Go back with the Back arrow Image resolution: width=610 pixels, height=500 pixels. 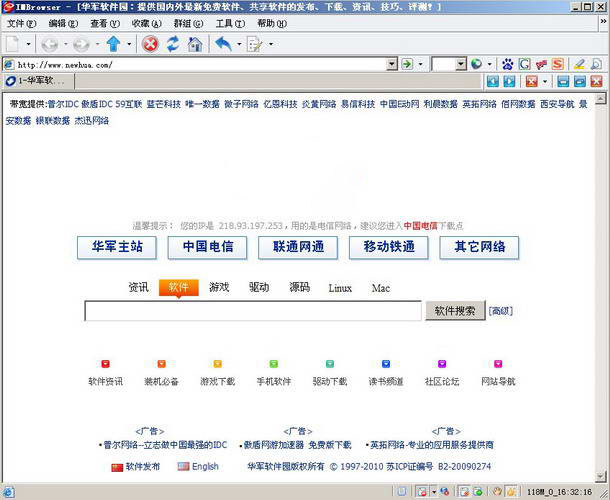point(49,44)
